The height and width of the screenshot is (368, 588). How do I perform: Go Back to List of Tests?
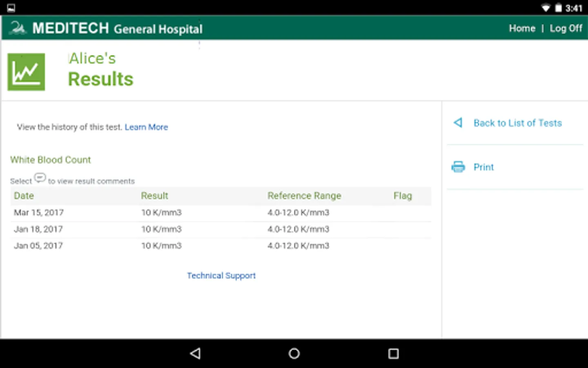pos(518,123)
